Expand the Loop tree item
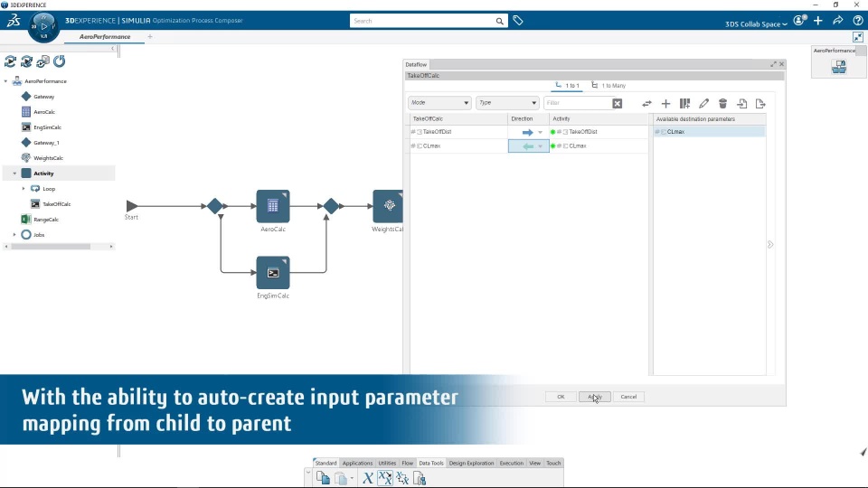This screenshot has width=868, height=488. click(24, 189)
